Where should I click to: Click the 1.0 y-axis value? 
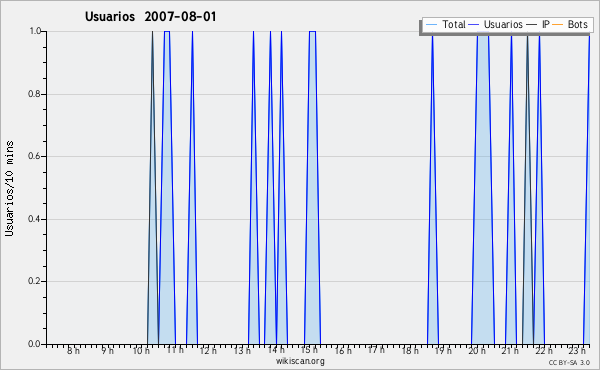(x=35, y=31)
